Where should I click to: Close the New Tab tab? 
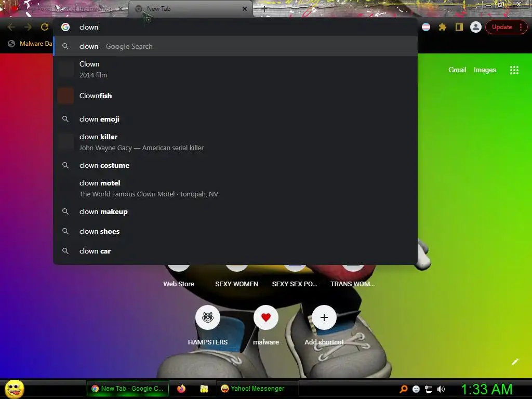[x=245, y=9]
